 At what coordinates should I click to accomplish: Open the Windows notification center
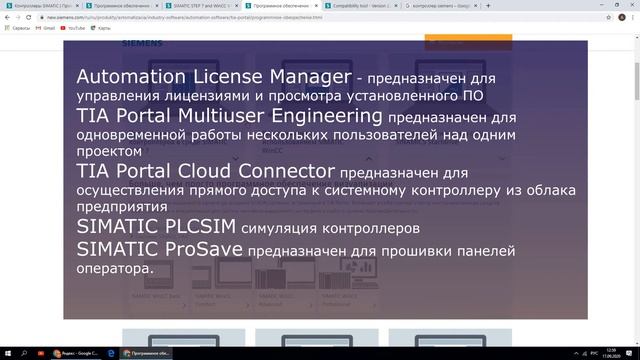[x=629, y=353]
